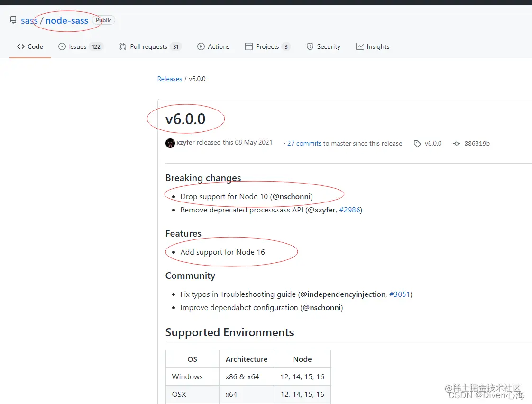Click the repository book icon beside sass

tap(13, 20)
